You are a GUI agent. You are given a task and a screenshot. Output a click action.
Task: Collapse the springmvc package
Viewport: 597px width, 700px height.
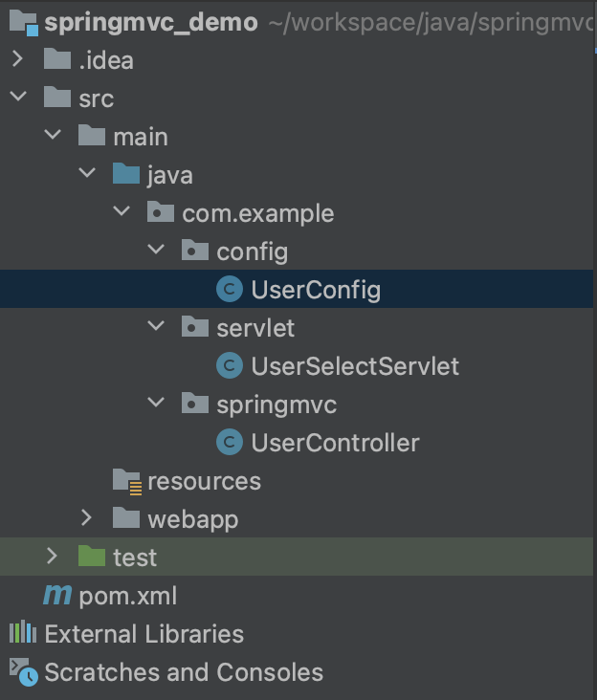pos(155,405)
